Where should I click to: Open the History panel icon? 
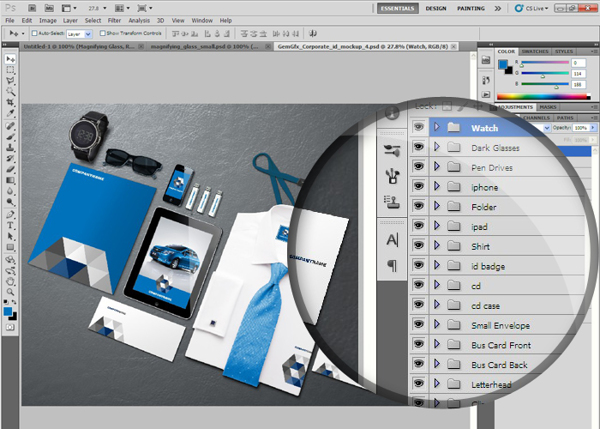pos(486,80)
